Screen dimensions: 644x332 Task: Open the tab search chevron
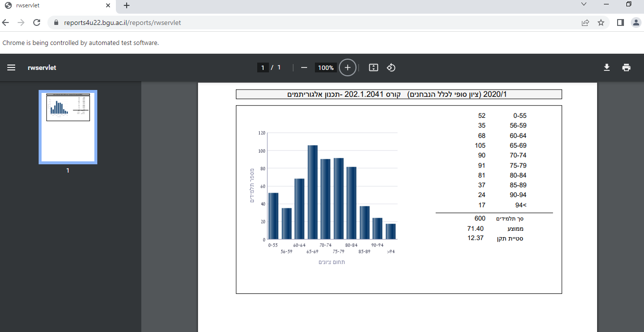coord(584,5)
